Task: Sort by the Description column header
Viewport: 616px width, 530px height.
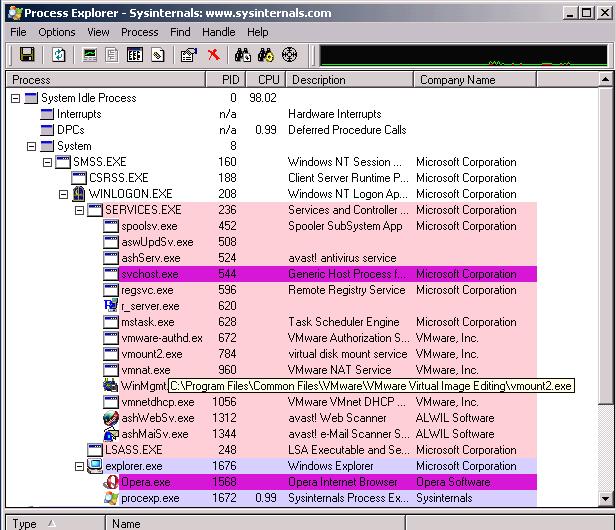Action: (x=350, y=79)
